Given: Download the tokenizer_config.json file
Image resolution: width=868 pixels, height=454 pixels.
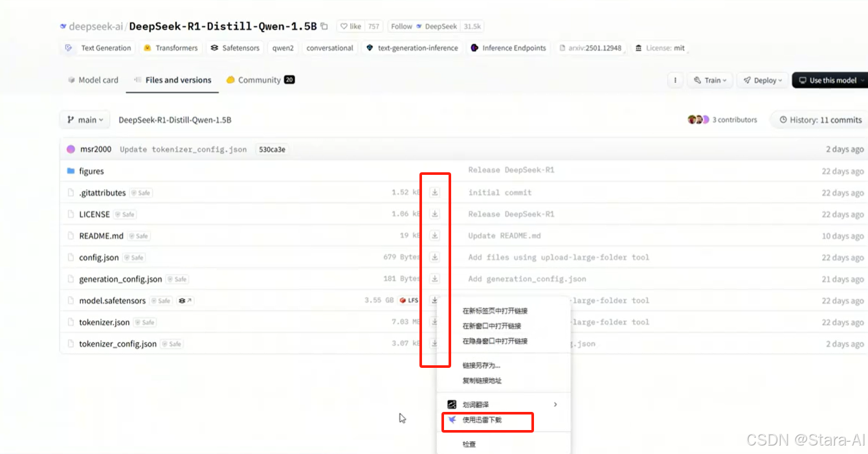Looking at the screenshot, I should click(x=435, y=343).
